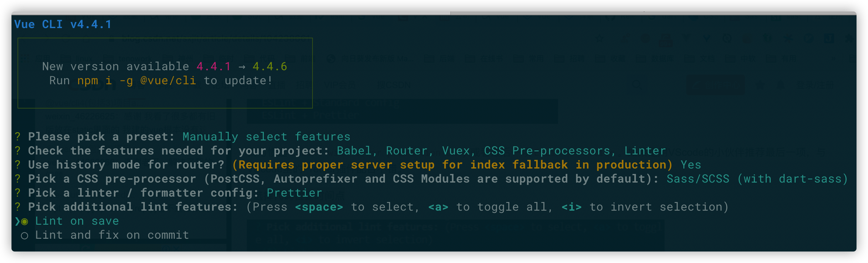
Task: Select the empty Lint and fix on commit circle
Action: [25, 236]
